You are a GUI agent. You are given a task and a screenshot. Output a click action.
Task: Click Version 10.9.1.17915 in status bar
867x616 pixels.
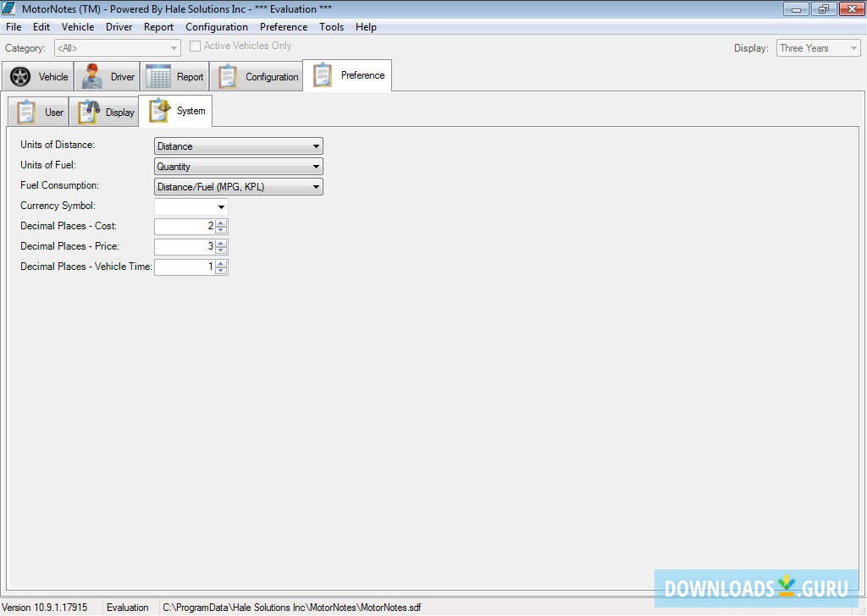point(45,608)
